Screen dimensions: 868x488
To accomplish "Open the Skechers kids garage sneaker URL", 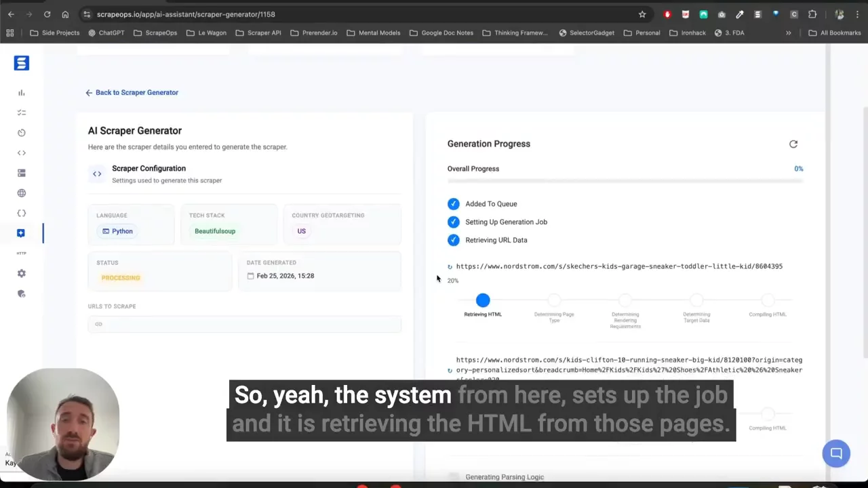I will [619, 266].
